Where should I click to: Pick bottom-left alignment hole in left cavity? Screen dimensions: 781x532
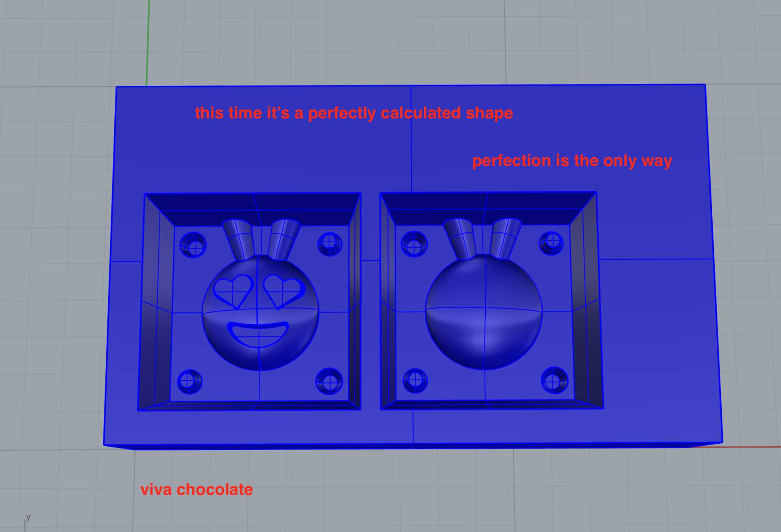(x=190, y=382)
